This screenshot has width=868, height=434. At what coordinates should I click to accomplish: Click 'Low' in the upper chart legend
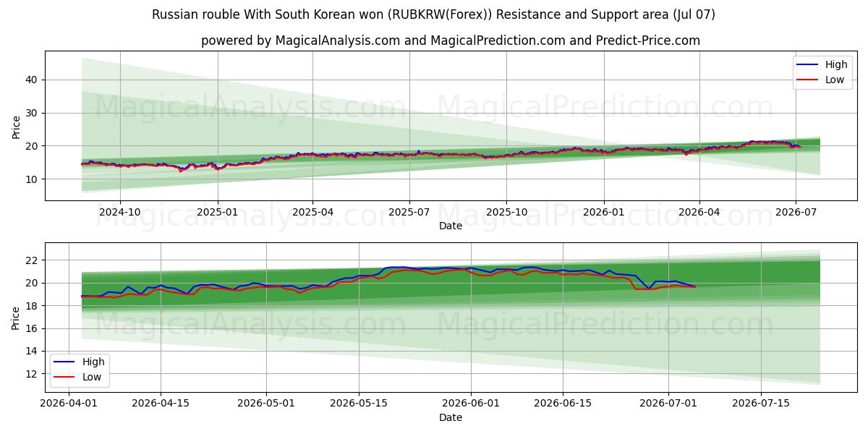835,80
